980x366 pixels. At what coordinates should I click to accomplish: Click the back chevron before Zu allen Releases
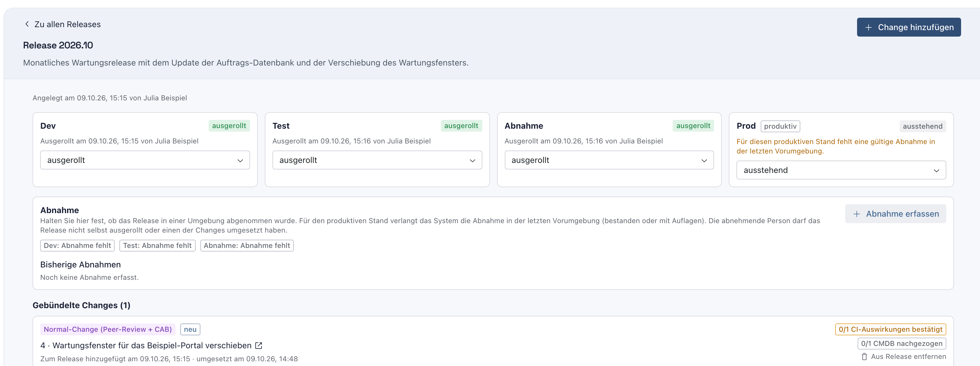click(x=27, y=24)
